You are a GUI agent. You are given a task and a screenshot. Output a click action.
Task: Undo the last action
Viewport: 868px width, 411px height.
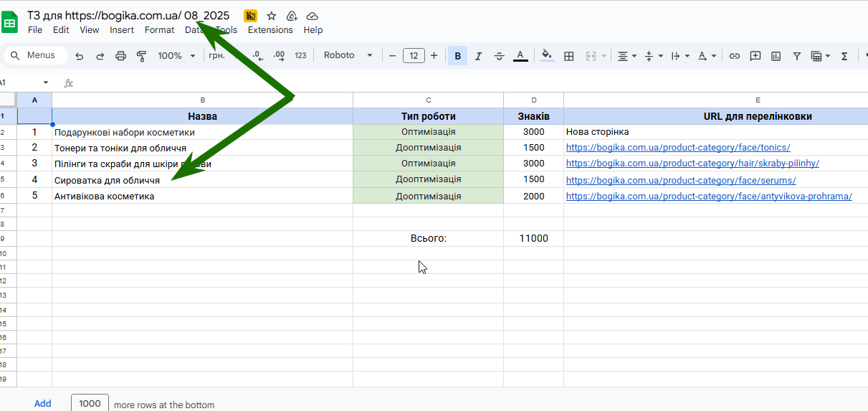pos(80,56)
